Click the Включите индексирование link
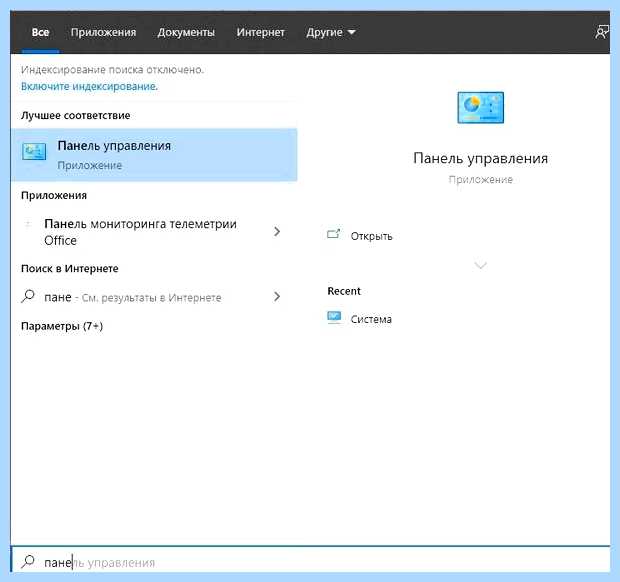This screenshot has height=582, width=620. 89,86
